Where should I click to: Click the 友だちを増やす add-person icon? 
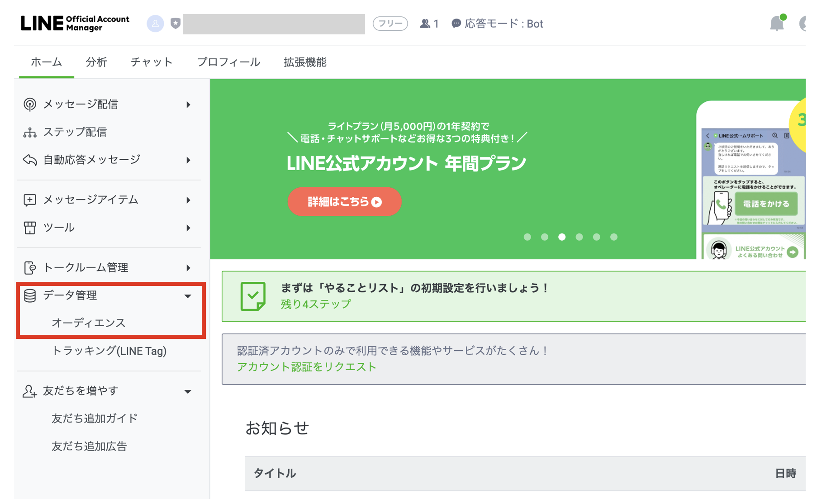point(30,391)
